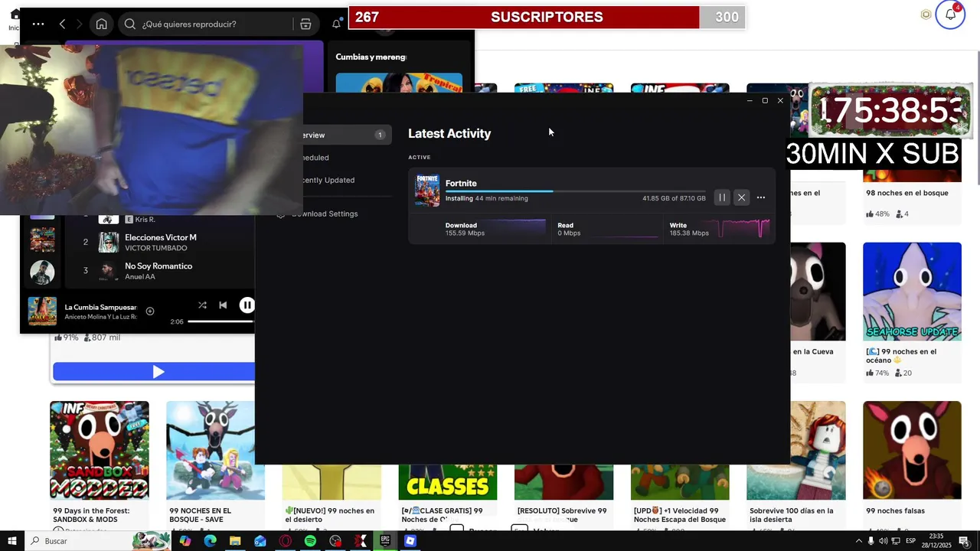Show hidden system tray icons
Viewport: 980px width, 551px height.
tap(858, 541)
